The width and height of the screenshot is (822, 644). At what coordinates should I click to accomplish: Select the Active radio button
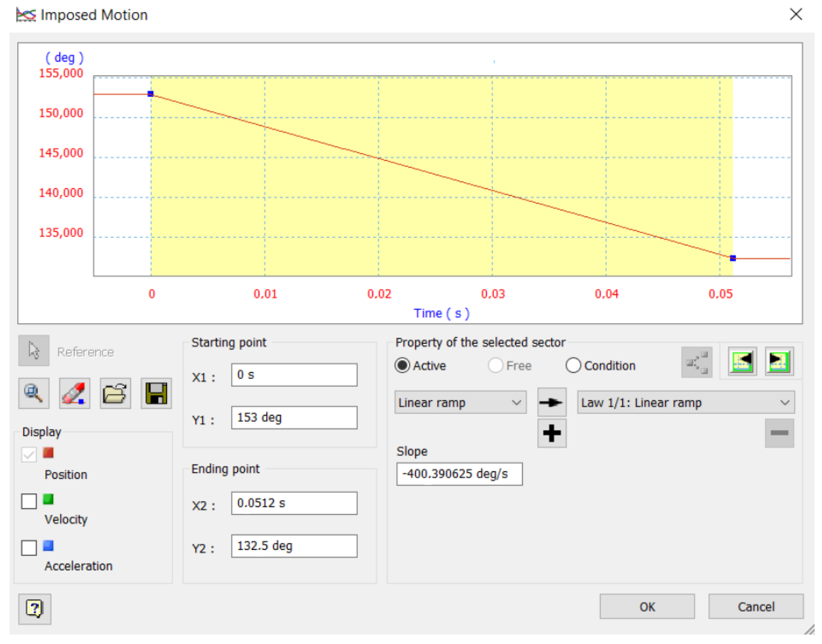coord(402,365)
